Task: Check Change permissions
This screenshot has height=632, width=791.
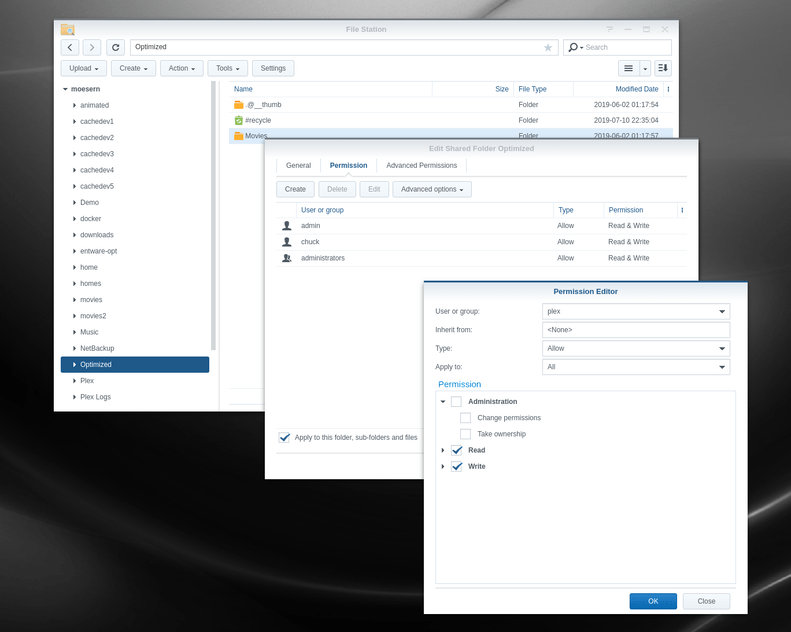Action: point(466,418)
